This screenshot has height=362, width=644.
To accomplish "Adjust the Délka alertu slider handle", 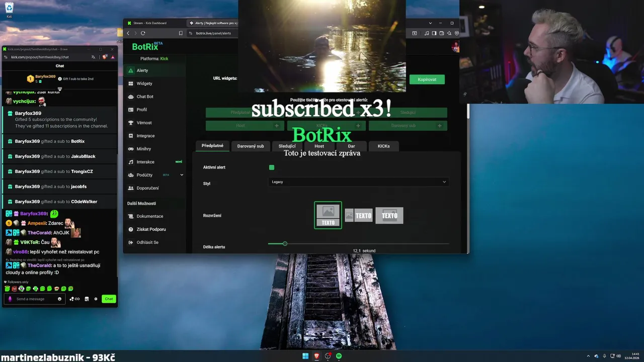I will coord(285,243).
